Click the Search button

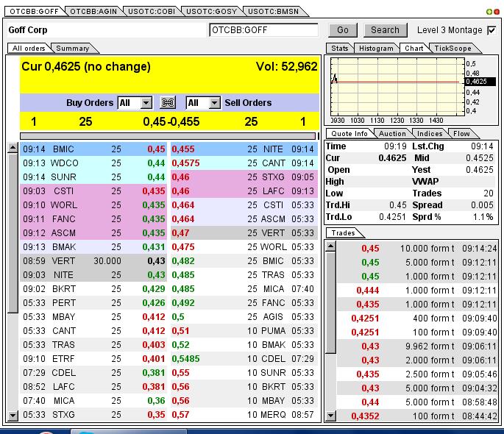[385, 30]
